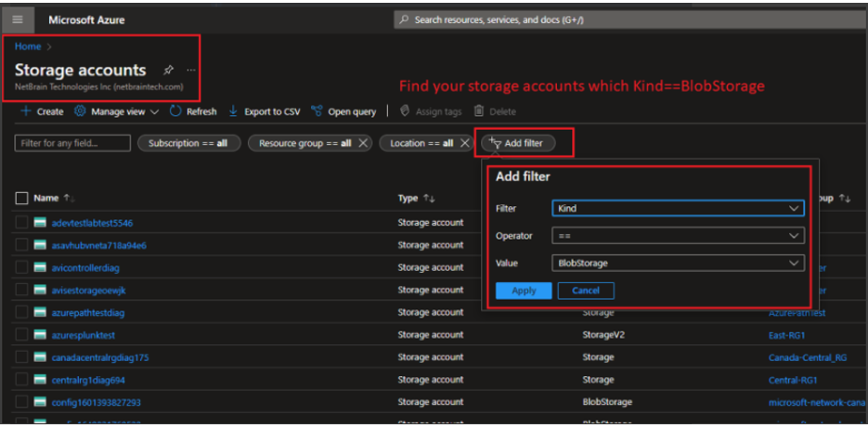Viewport: 868px width, 428px height.
Task: Expand the Value dropdown showing BlobStorage
Action: [678, 263]
